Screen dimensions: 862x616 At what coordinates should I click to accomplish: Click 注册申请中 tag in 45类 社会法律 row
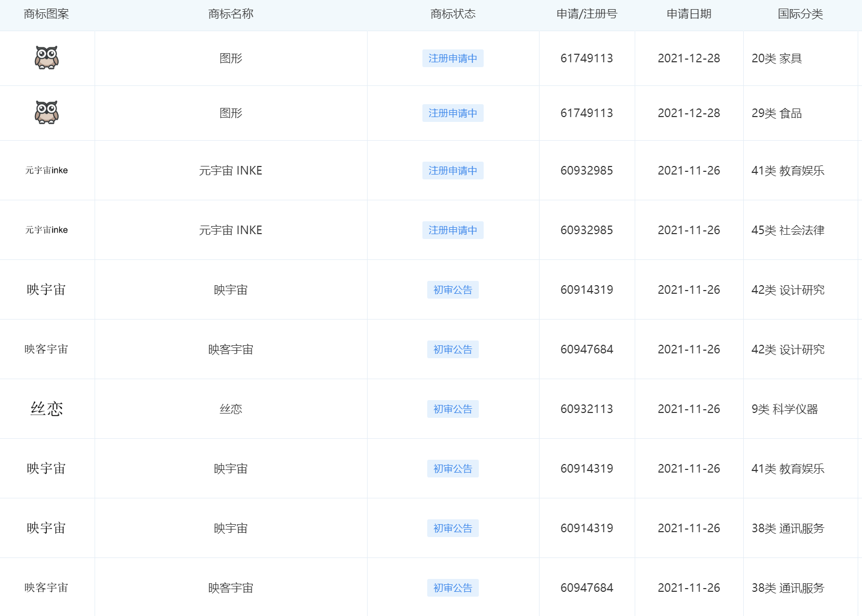pyautogui.click(x=453, y=230)
